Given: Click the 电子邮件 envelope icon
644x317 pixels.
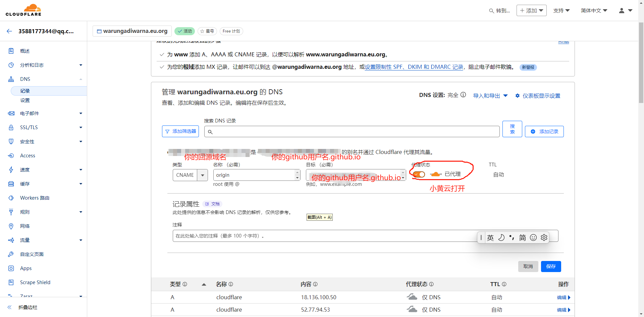Looking at the screenshot, I should (x=11, y=113).
